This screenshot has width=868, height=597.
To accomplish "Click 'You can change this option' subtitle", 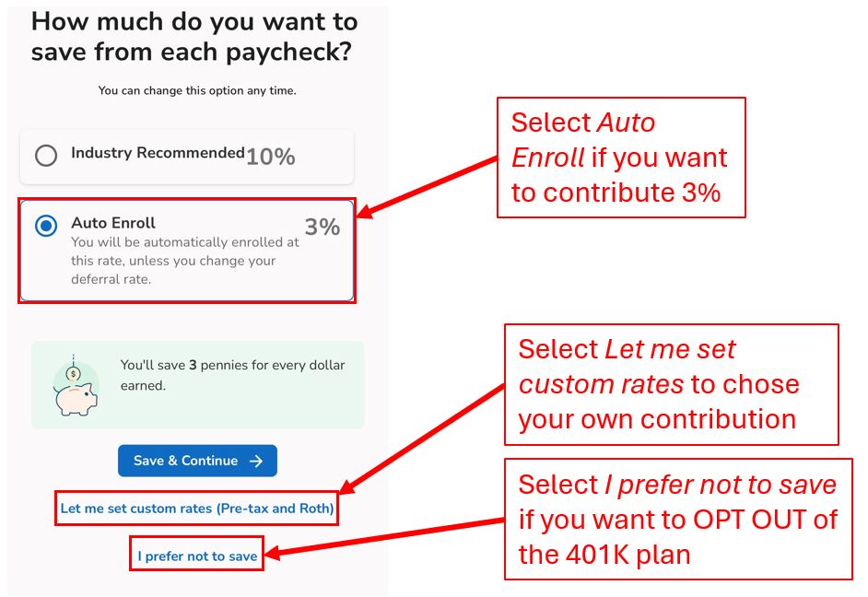I will [x=197, y=90].
